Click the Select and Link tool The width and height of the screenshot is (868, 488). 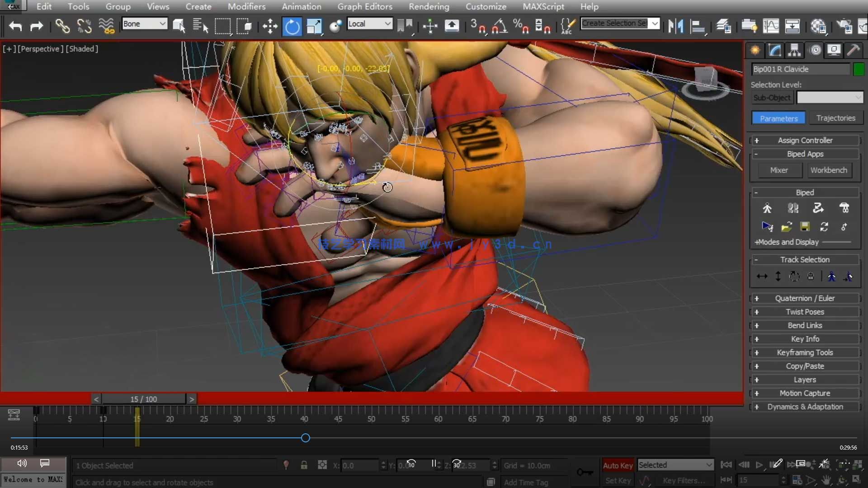62,26
